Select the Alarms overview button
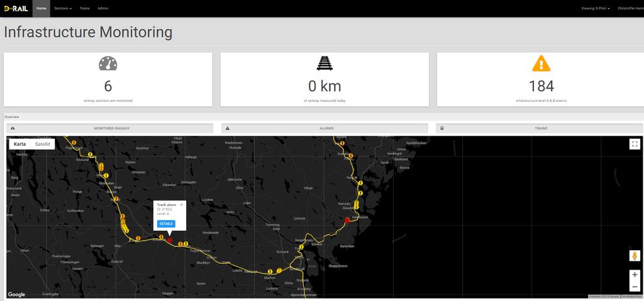 point(325,128)
